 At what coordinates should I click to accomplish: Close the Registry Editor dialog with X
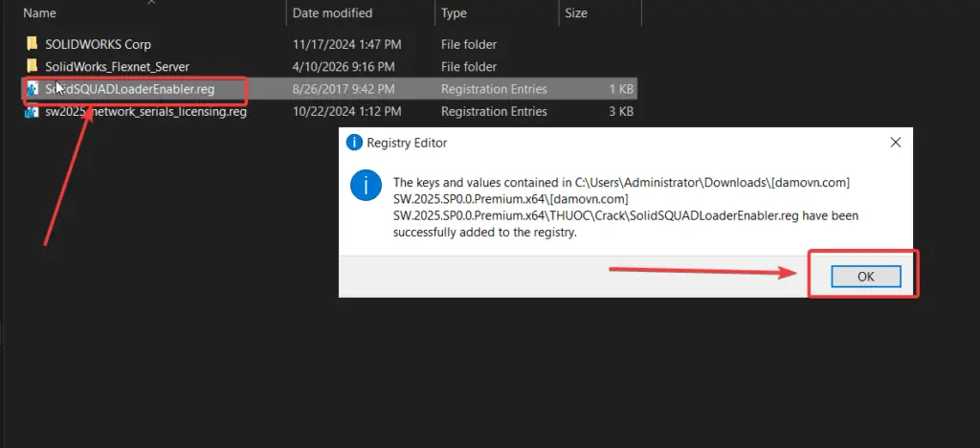(x=896, y=143)
